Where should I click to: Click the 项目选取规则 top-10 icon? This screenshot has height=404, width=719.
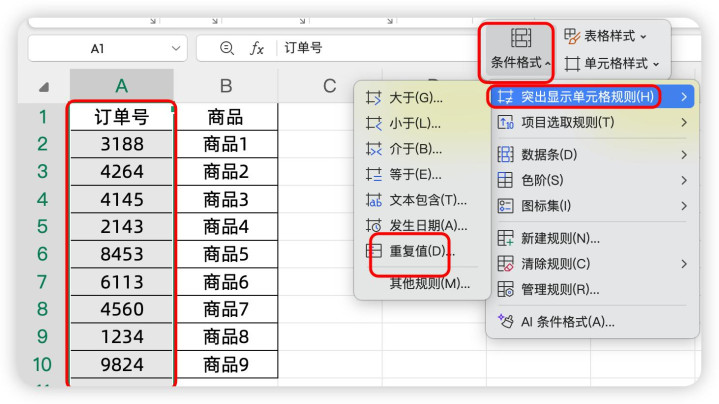click(x=505, y=122)
